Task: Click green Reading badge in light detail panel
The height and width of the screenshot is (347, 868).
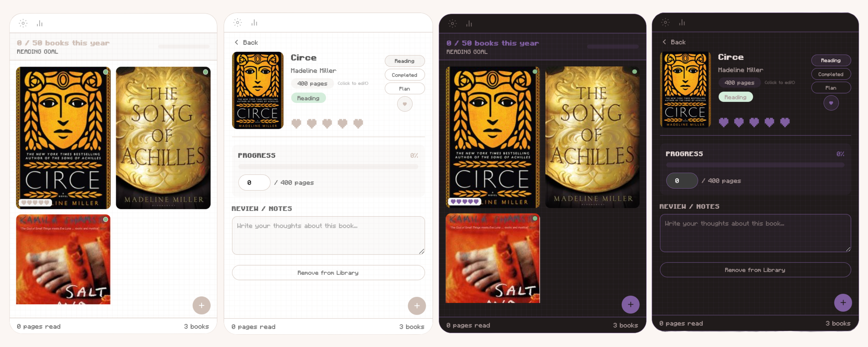Action: click(x=308, y=98)
